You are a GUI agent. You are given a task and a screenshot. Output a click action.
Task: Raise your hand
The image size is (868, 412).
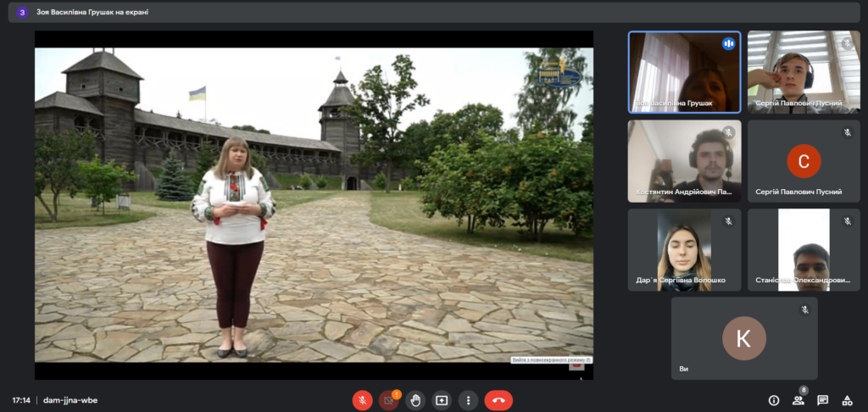click(x=415, y=400)
